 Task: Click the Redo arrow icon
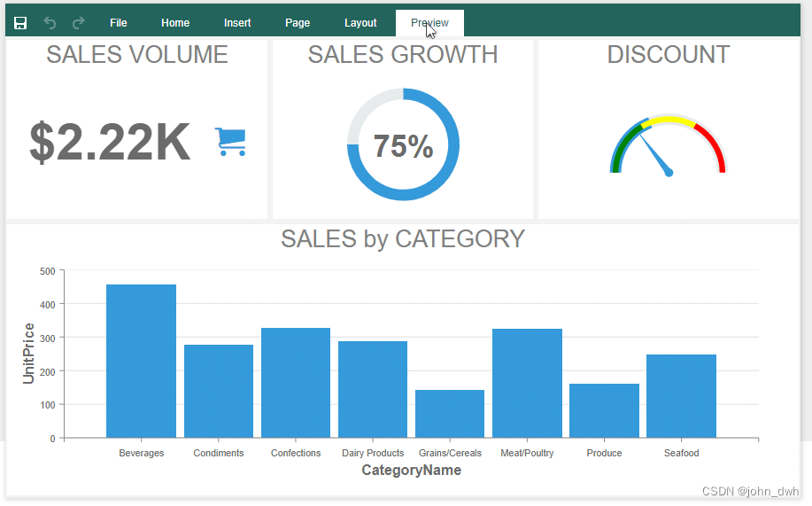78,23
